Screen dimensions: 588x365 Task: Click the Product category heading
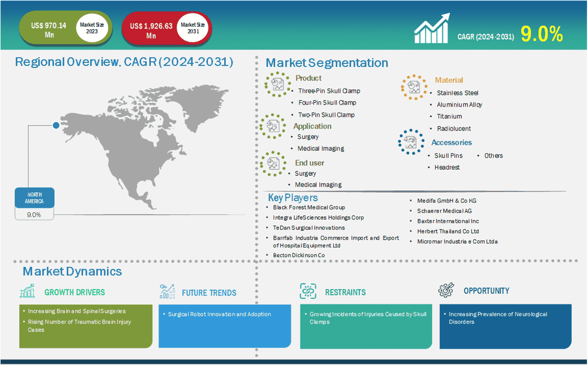(x=308, y=78)
